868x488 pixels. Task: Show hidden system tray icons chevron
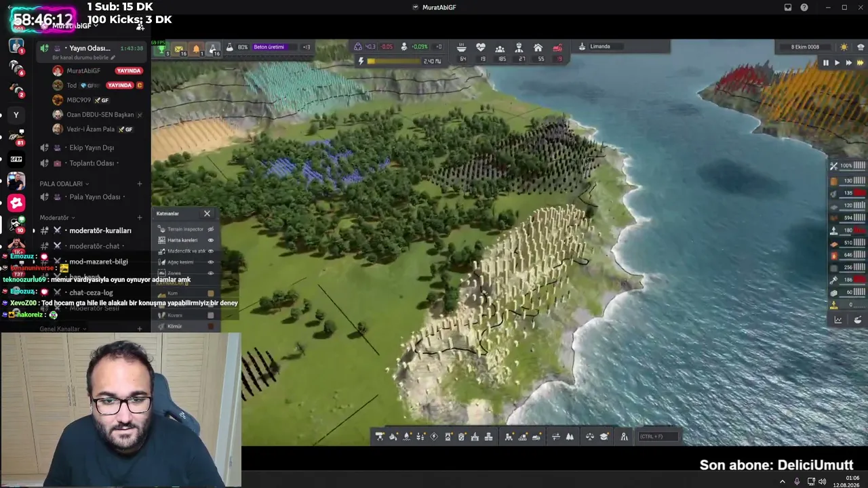[x=782, y=481]
